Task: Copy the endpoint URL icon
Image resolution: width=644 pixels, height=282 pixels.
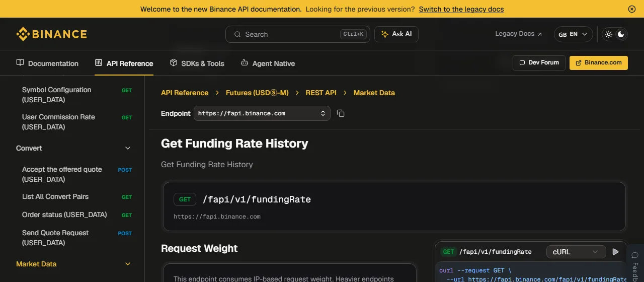Action: (x=341, y=113)
